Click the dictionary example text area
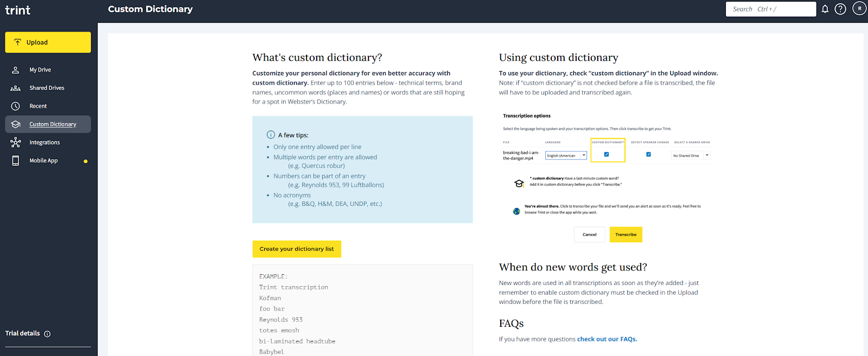The image size is (868, 356). coord(362,310)
